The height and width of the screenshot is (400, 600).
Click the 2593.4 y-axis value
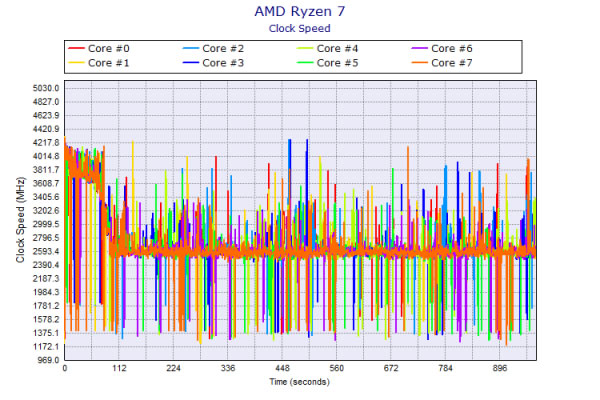pyautogui.click(x=46, y=251)
